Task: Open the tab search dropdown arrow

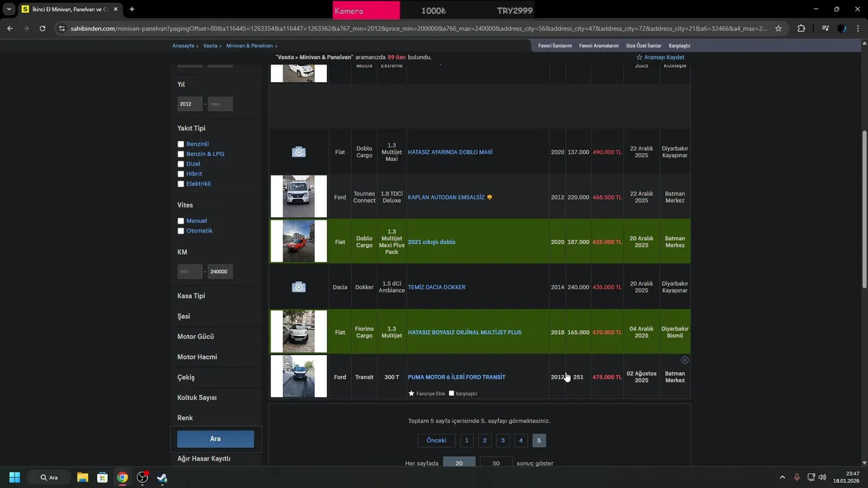Action: (9, 9)
